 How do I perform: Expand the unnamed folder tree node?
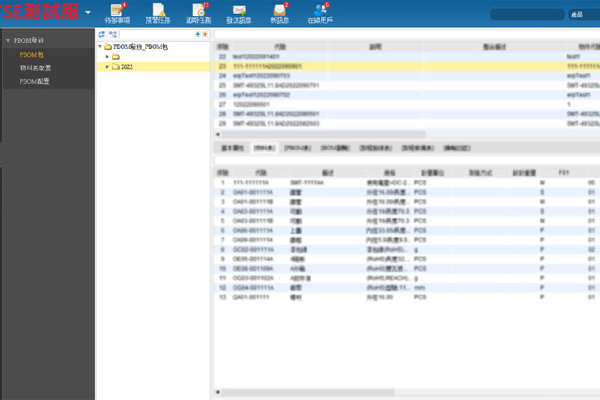(107, 57)
